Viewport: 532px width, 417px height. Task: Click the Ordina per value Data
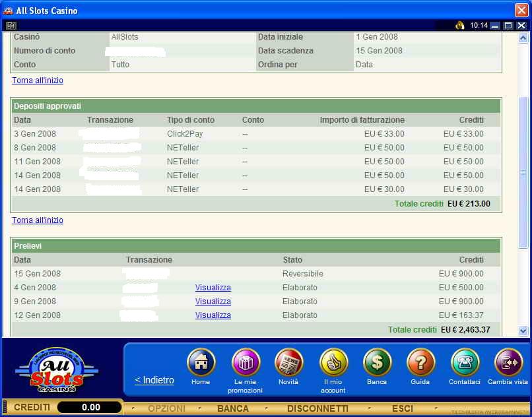[364, 65]
